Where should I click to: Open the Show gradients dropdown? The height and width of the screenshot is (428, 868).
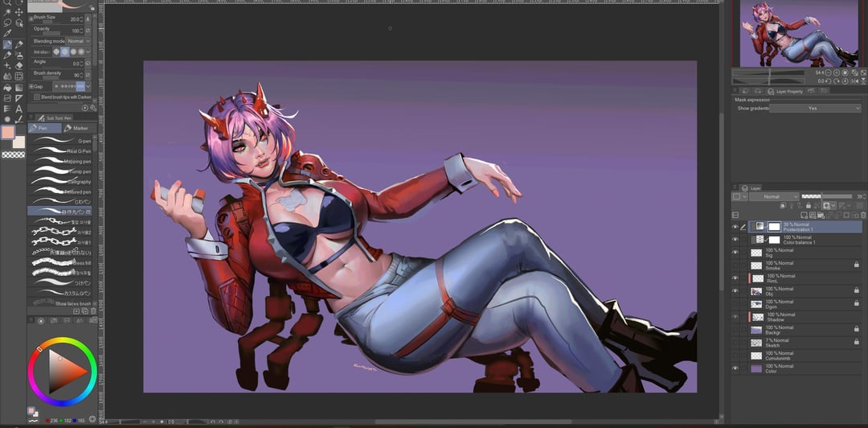tap(815, 108)
